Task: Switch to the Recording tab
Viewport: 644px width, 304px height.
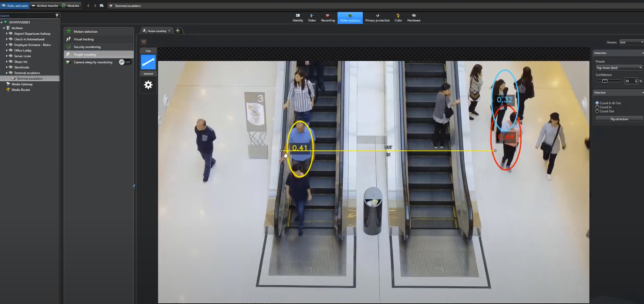Action: [x=328, y=18]
